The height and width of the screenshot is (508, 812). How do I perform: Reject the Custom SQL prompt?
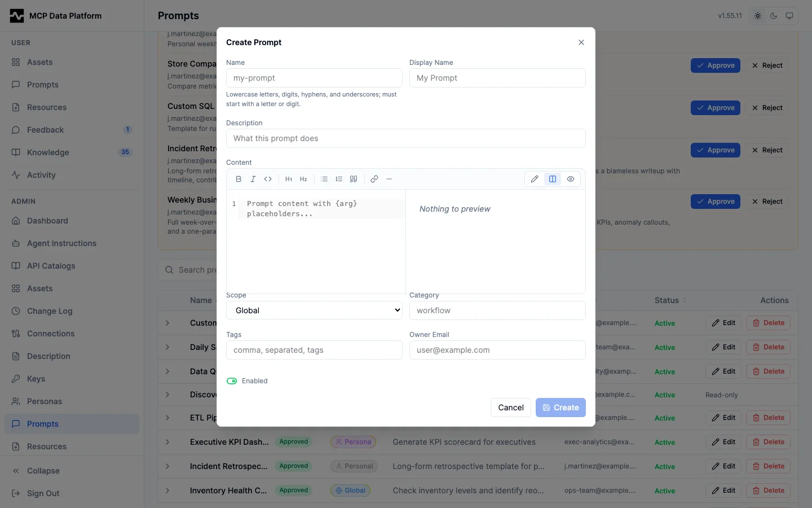(767, 108)
